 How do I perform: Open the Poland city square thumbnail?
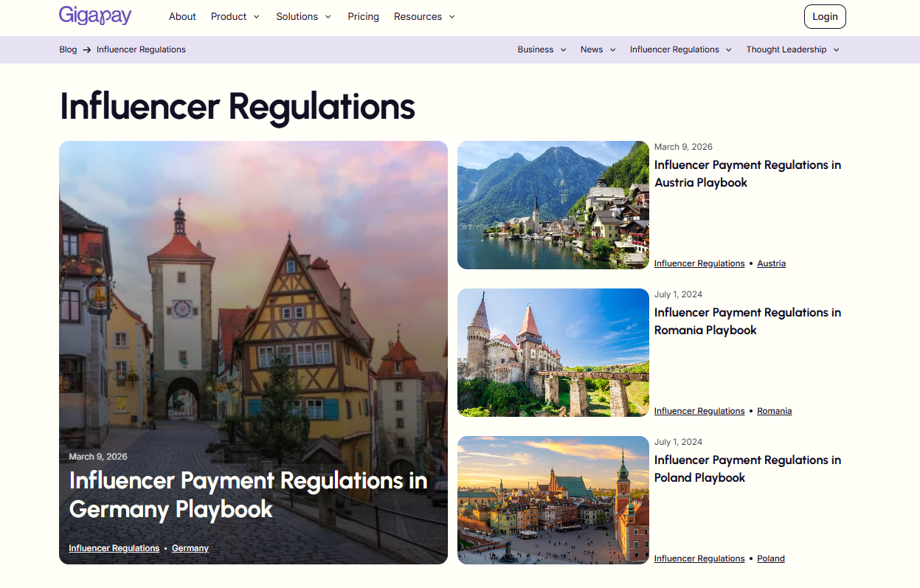pyautogui.click(x=553, y=500)
